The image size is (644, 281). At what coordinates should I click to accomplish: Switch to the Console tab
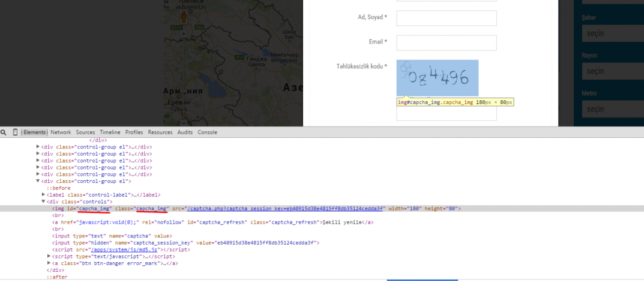(207, 132)
